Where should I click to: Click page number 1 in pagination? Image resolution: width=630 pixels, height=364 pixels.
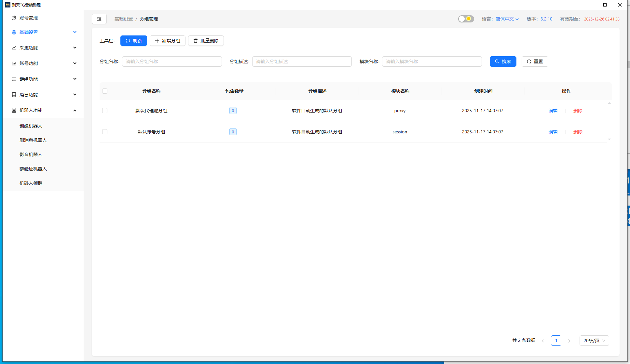tap(556, 341)
